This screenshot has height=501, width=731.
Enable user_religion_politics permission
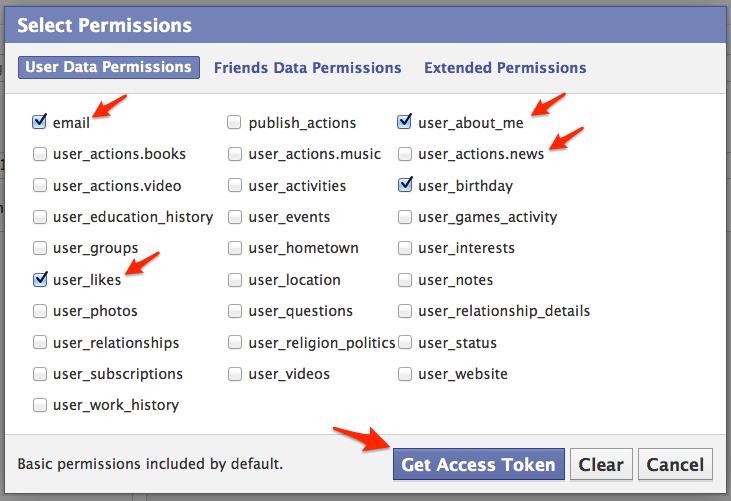pos(234,342)
